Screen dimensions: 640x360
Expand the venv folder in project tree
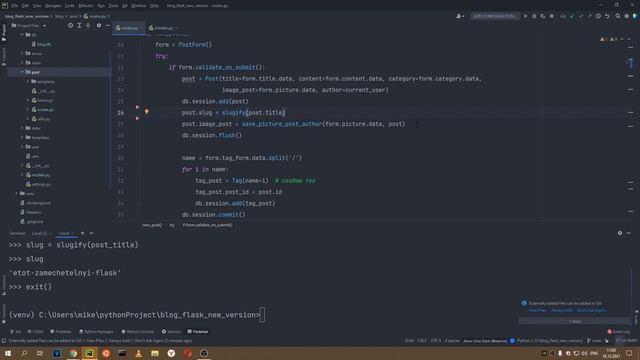point(17,193)
